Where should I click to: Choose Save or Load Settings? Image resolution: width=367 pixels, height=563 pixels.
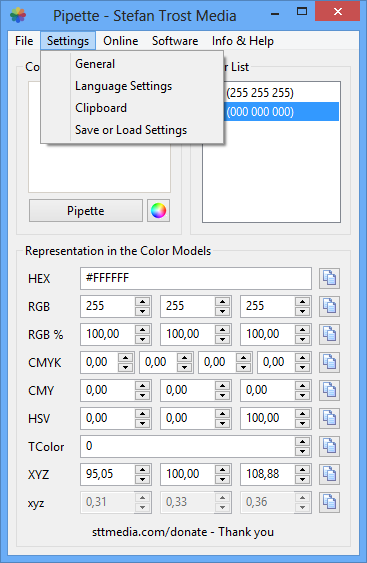(132, 130)
